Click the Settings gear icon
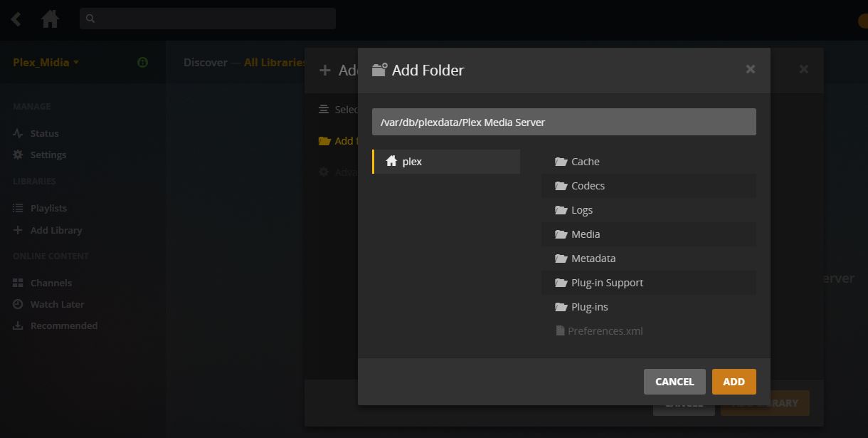Image resolution: width=868 pixels, height=438 pixels. pos(18,155)
